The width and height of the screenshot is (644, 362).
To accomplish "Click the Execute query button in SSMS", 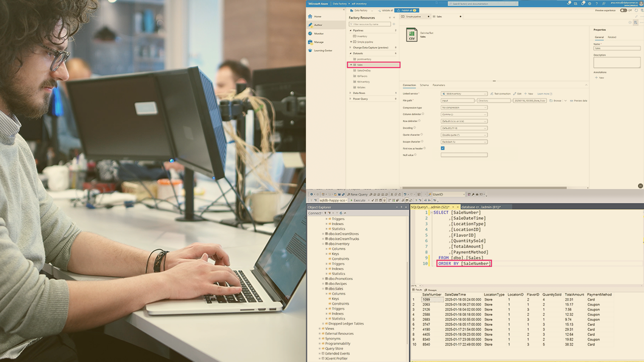I will coord(358,200).
